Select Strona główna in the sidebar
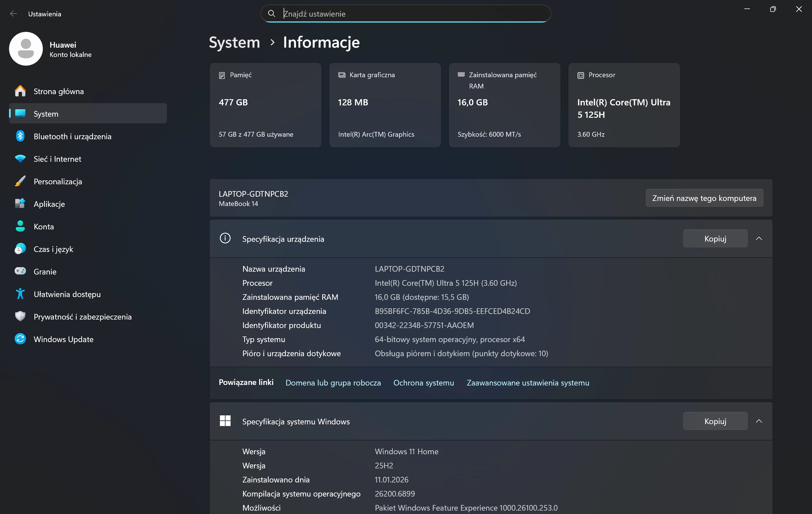Image resolution: width=812 pixels, height=514 pixels. [58, 91]
